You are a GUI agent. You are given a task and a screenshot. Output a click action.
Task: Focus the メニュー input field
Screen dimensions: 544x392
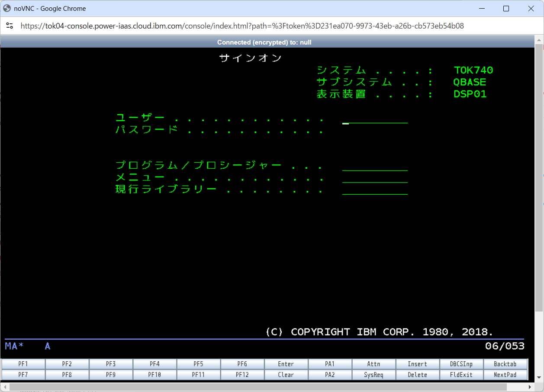coord(375,178)
